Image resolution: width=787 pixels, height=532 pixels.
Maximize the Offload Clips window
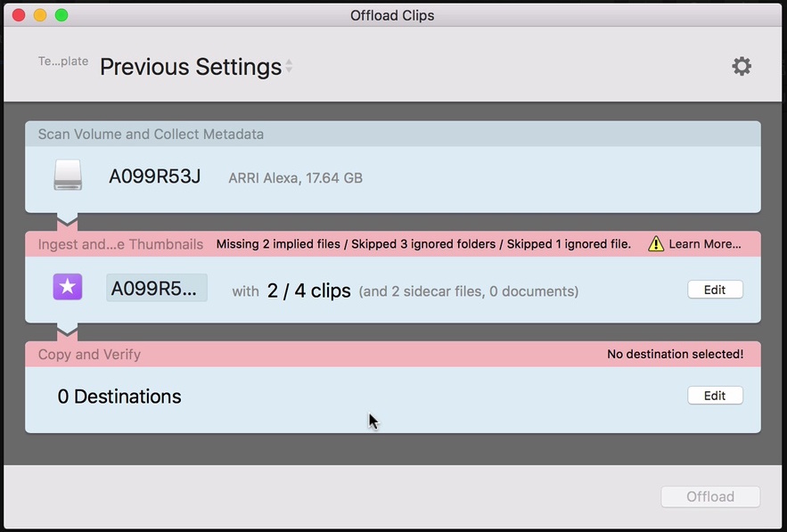[61, 15]
